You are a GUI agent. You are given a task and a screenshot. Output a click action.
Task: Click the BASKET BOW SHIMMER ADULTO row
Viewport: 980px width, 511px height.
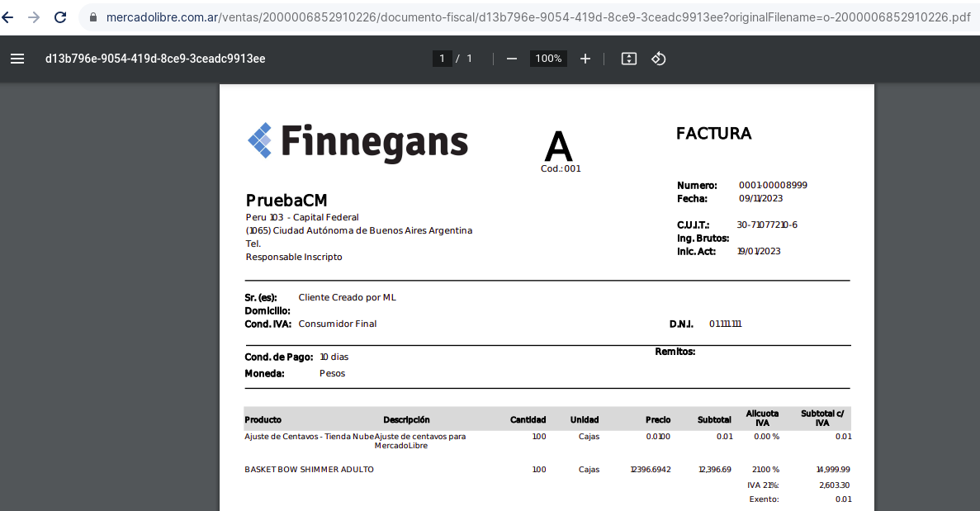(x=309, y=470)
